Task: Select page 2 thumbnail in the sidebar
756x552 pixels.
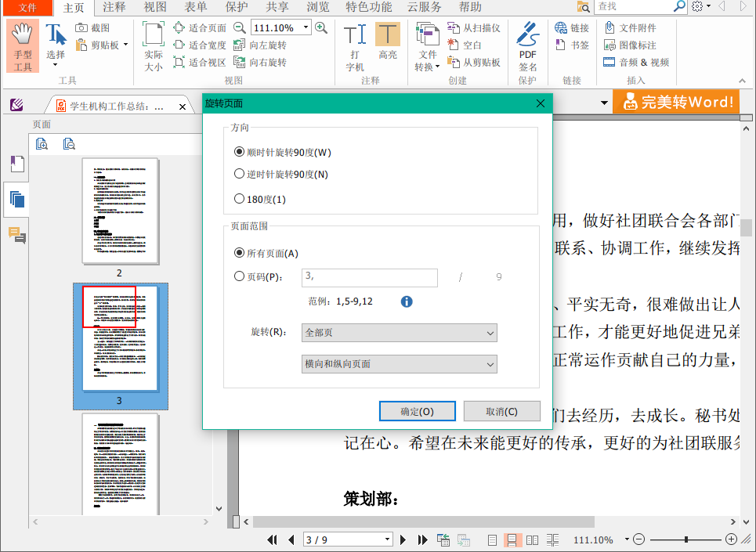Action: (x=119, y=211)
